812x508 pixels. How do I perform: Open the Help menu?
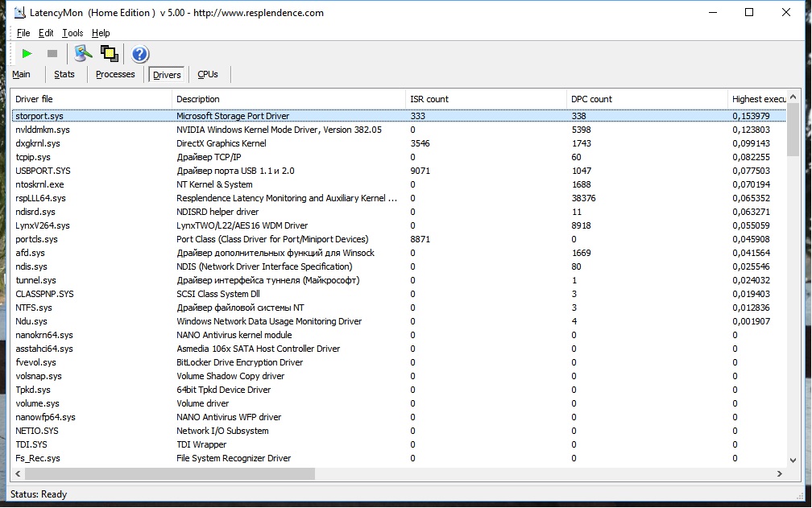[101, 33]
